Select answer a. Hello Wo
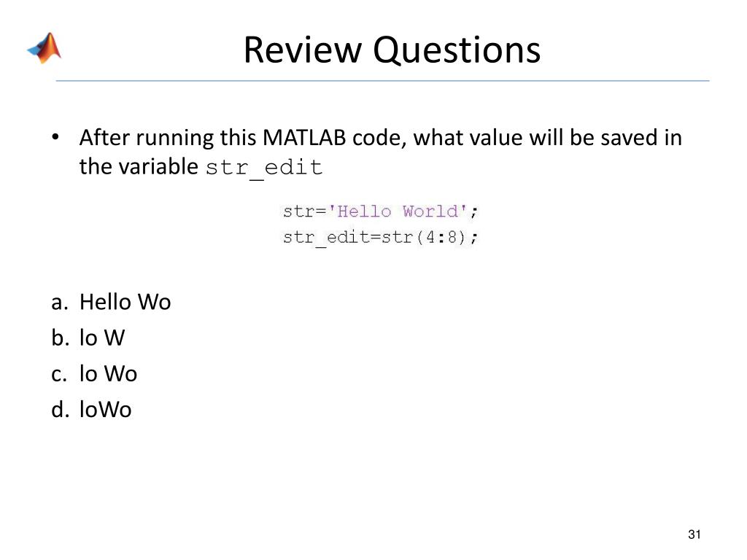The height and width of the screenshot is (560, 747). click(111, 302)
